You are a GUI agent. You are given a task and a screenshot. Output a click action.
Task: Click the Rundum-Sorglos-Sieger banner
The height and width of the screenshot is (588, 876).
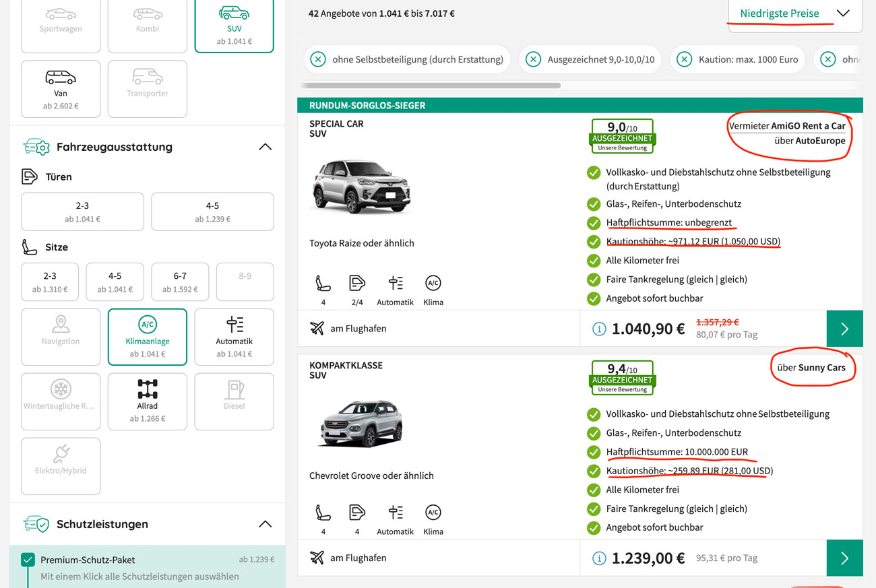(580, 105)
